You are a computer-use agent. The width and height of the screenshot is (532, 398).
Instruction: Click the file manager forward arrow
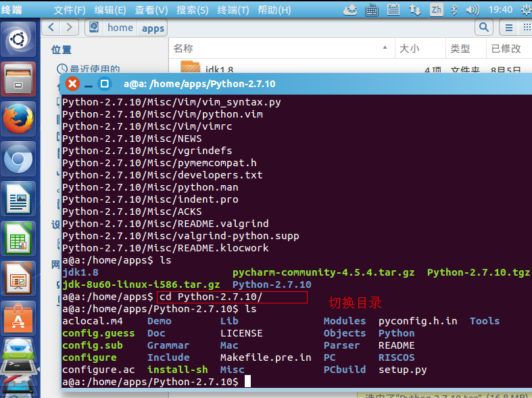(69, 28)
